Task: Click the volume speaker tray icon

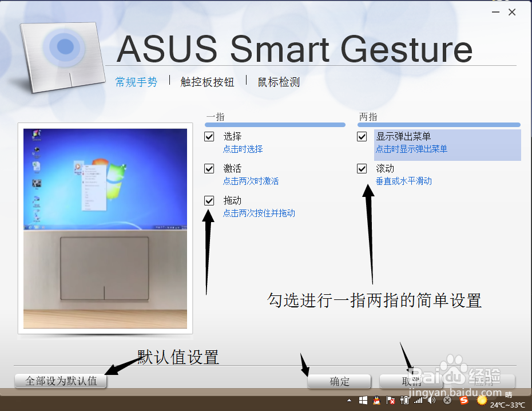Action: tap(431, 401)
